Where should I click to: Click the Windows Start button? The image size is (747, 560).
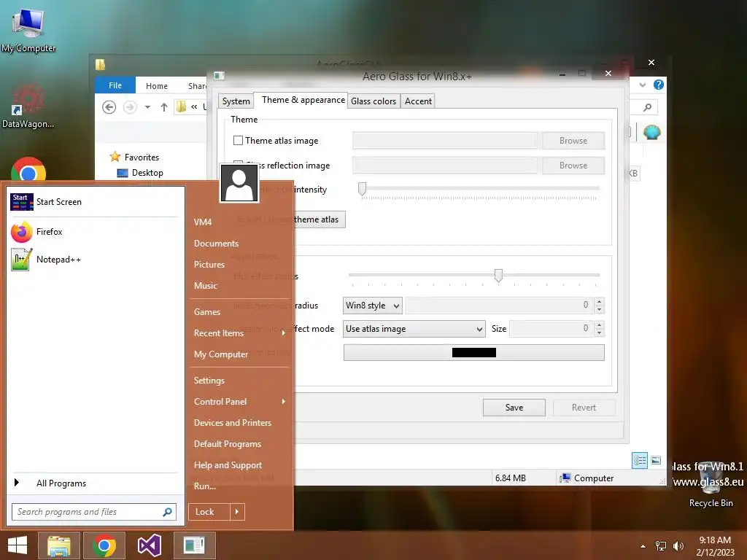(x=18, y=545)
